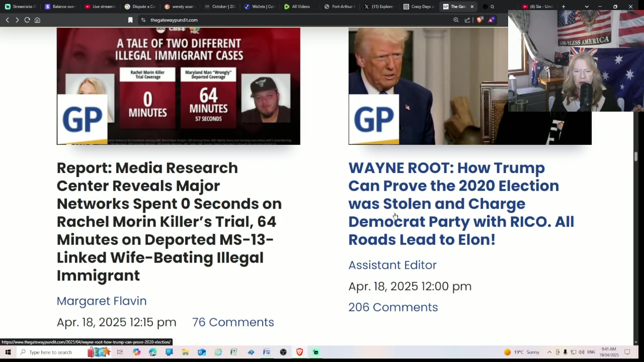Image resolution: width=644 pixels, height=362 pixels.
Task: Open the 19°C Sunny weather widget
Action: pos(522,352)
